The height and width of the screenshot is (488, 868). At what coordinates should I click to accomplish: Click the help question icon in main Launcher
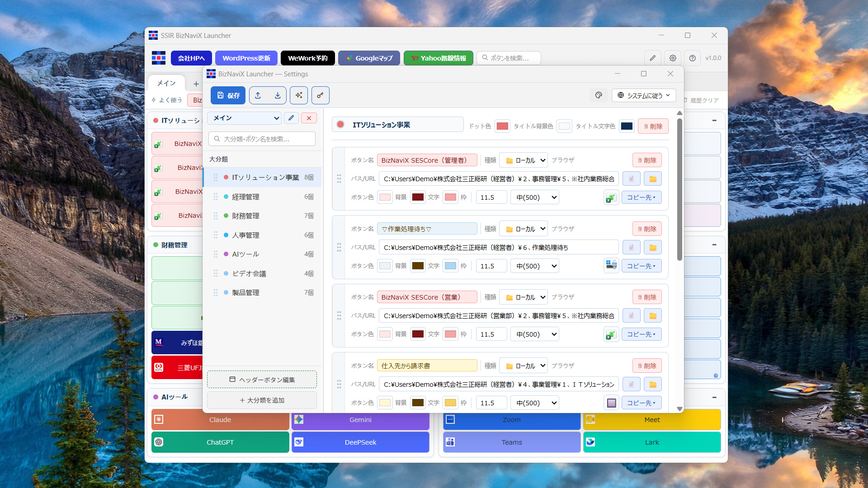pos(692,58)
